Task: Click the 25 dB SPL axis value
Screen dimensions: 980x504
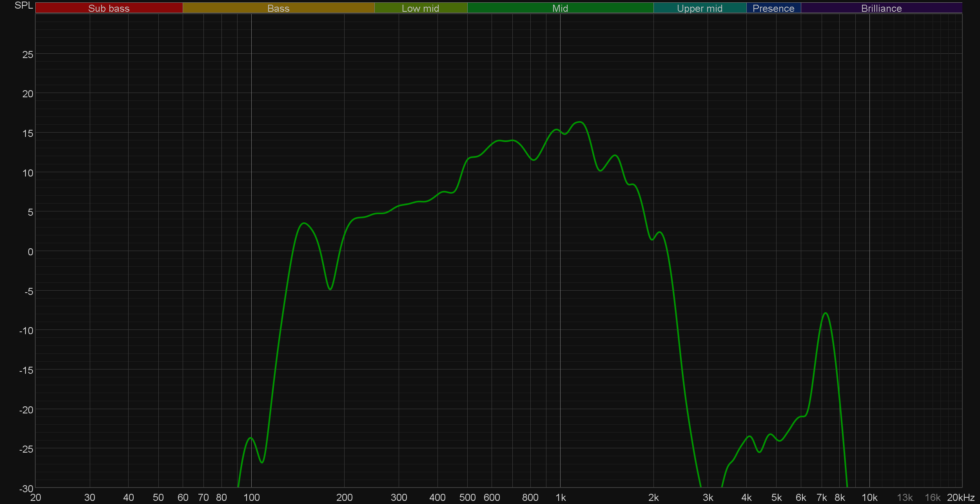Action: tap(27, 55)
